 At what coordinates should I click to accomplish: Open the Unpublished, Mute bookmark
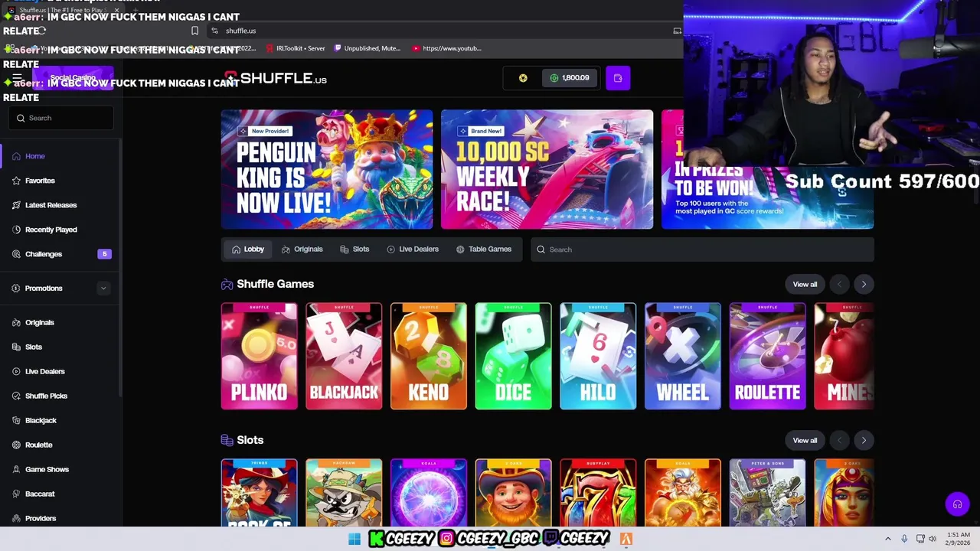(x=367, y=48)
